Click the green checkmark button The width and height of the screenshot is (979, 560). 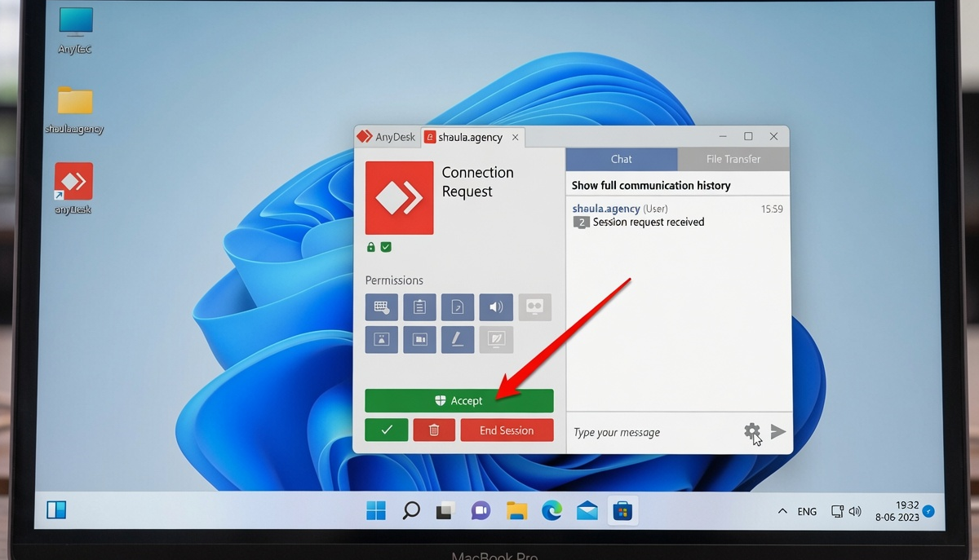387,430
